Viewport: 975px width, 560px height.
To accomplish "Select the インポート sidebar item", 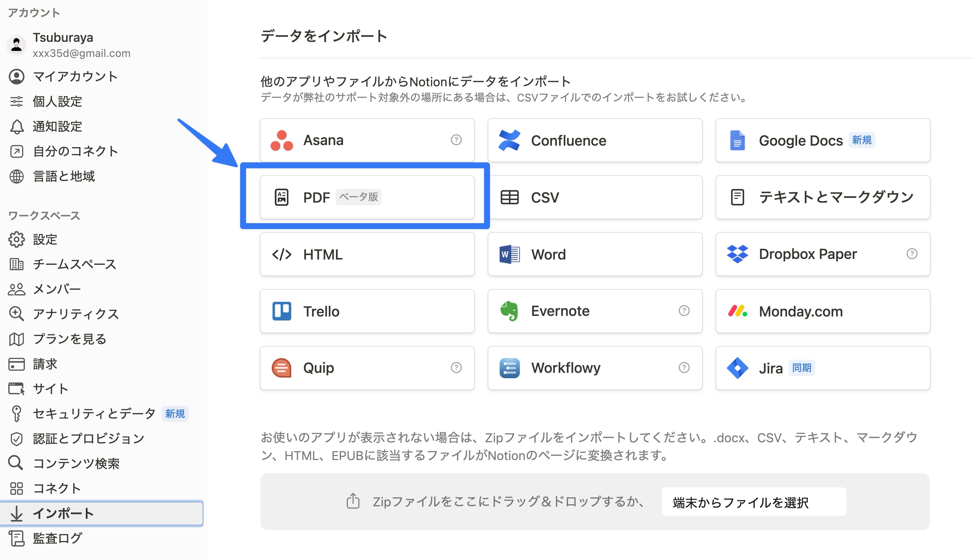I will [101, 513].
